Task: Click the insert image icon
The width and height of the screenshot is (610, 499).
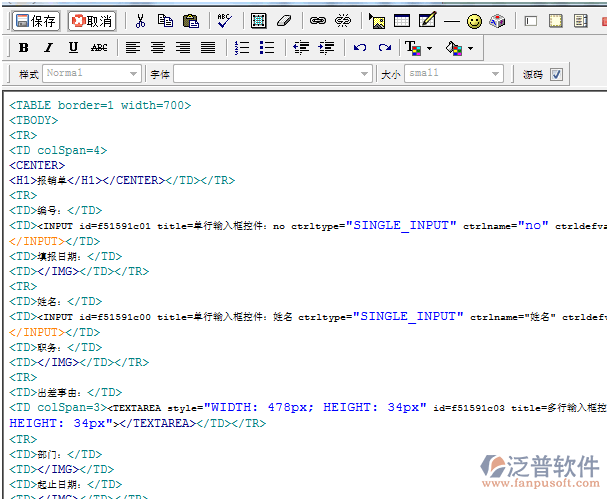Action: [377, 21]
